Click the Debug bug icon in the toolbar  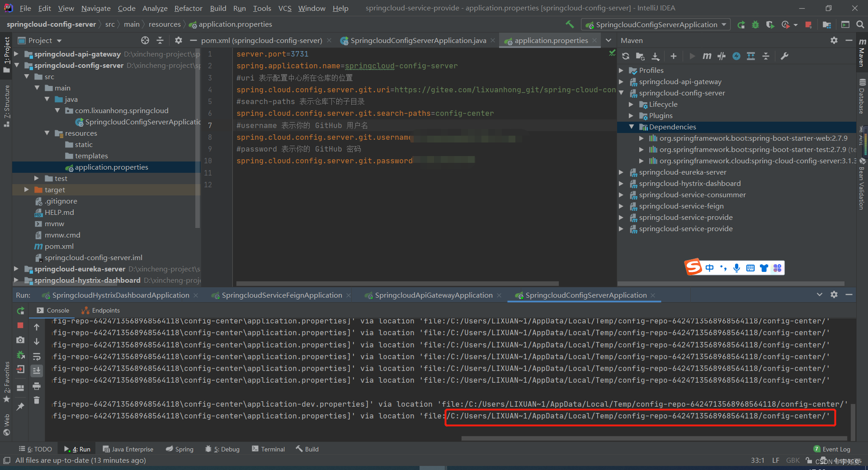755,24
